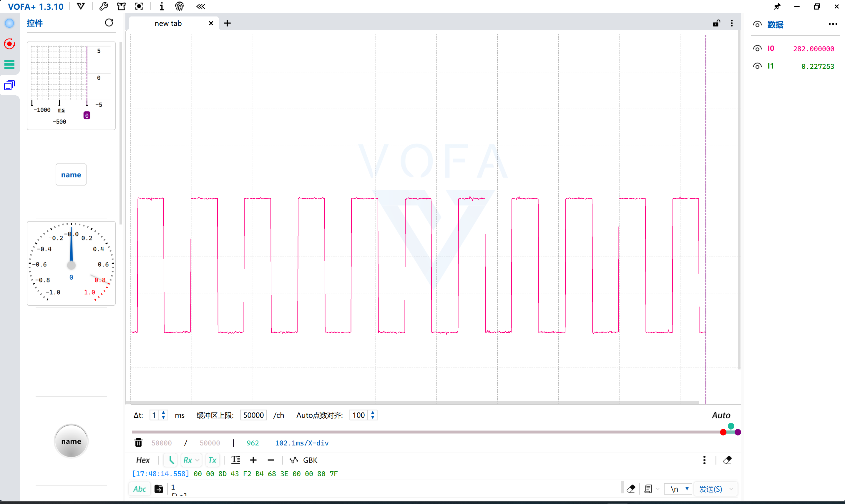Screen dimensions: 845x504
Task: Click the Auto button
Action: tap(721, 415)
